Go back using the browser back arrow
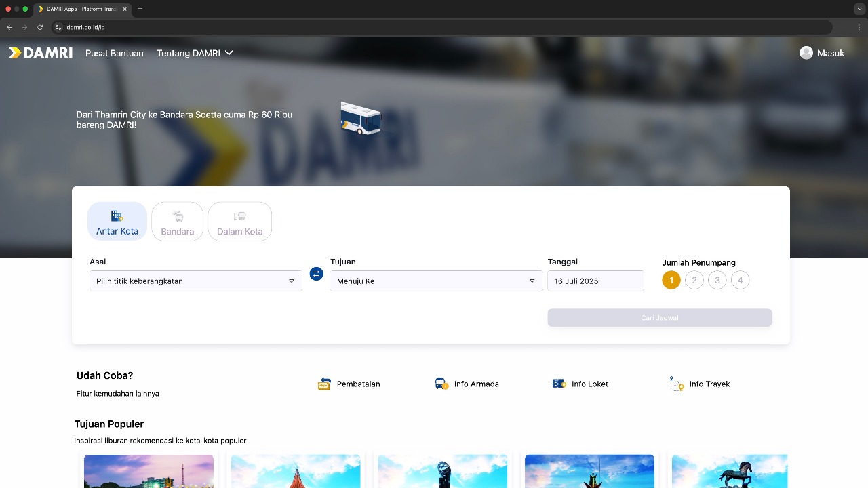This screenshot has height=488, width=868. [x=9, y=27]
